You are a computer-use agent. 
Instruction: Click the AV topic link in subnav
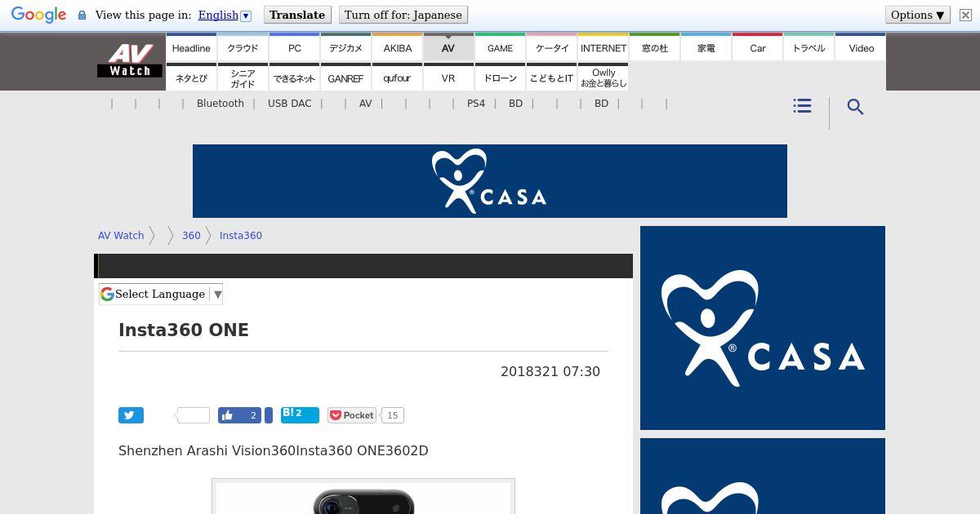(x=365, y=104)
